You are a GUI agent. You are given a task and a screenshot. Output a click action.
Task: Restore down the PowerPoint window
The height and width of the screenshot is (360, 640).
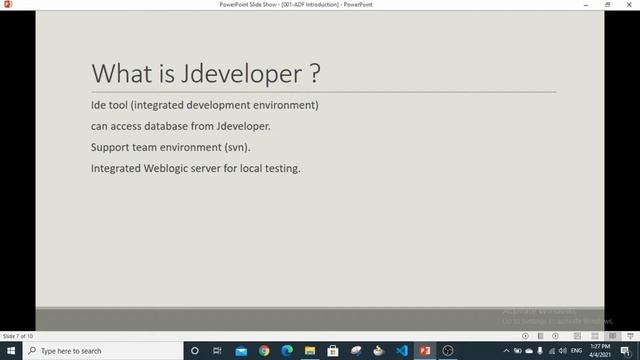point(607,4)
